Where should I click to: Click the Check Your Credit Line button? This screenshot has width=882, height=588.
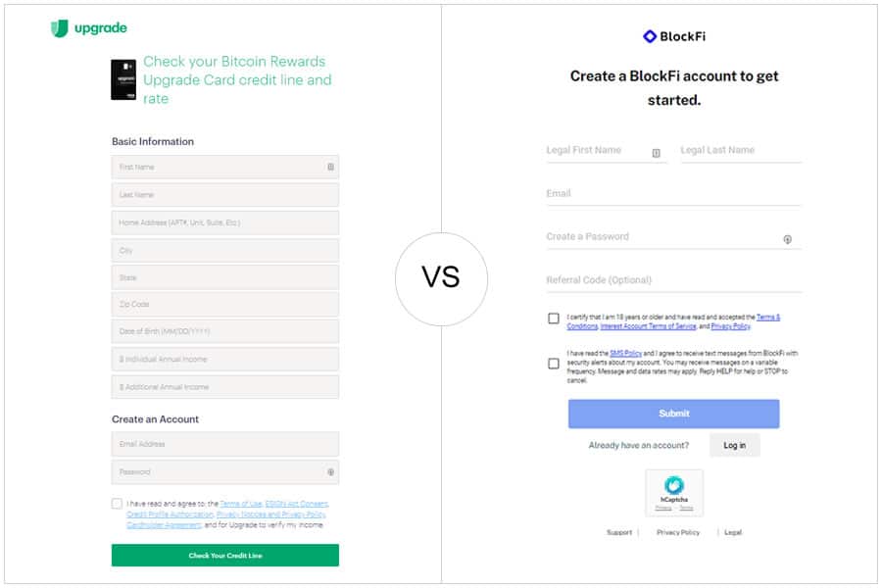[225, 556]
